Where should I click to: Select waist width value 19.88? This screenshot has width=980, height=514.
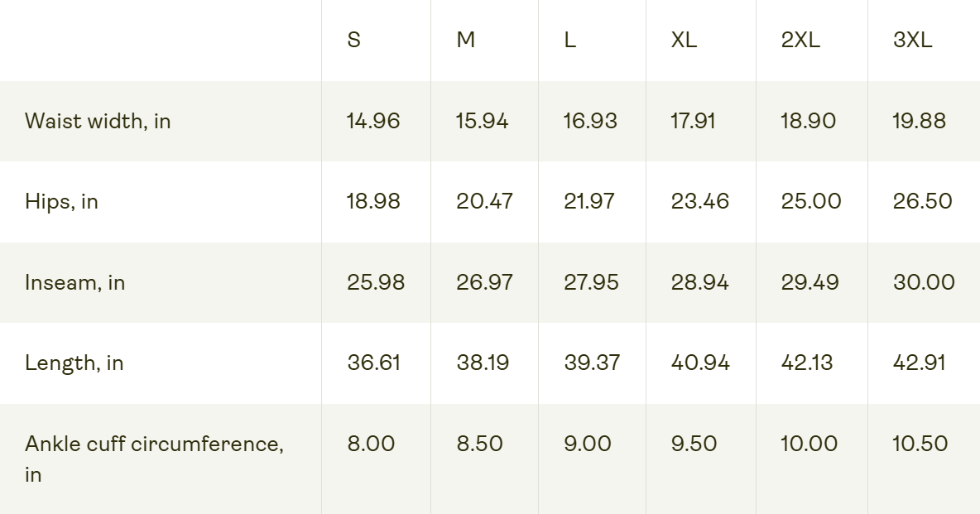pyautogui.click(x=919, y=121)
